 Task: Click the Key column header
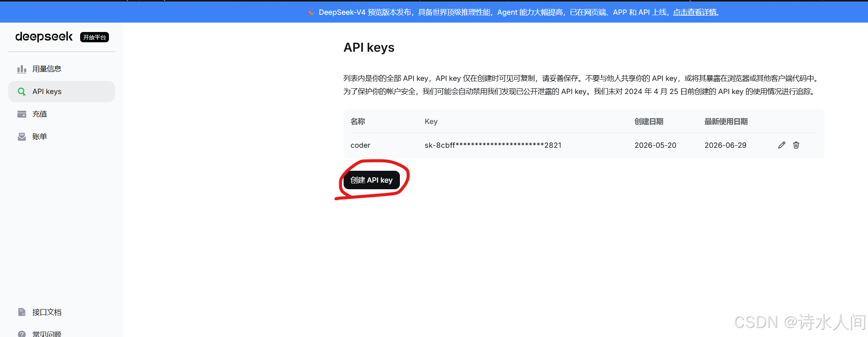(x=431, y=122)
